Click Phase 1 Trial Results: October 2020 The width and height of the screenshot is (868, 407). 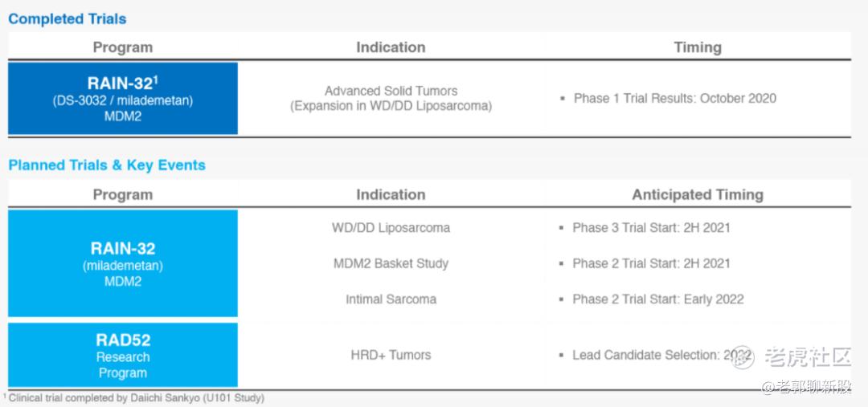tap(675, 99)
